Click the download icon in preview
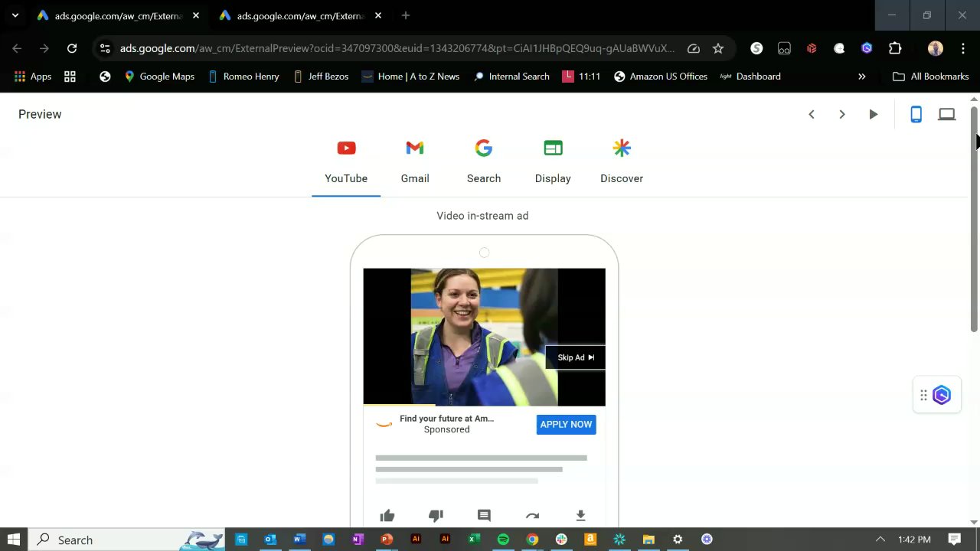This screenshot has width=980, height=551. pos(580,516)
